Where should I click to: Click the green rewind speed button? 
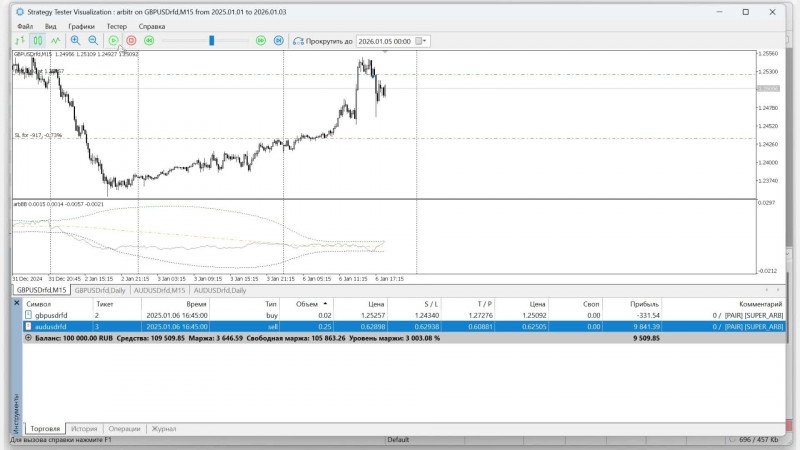point(149,40)
